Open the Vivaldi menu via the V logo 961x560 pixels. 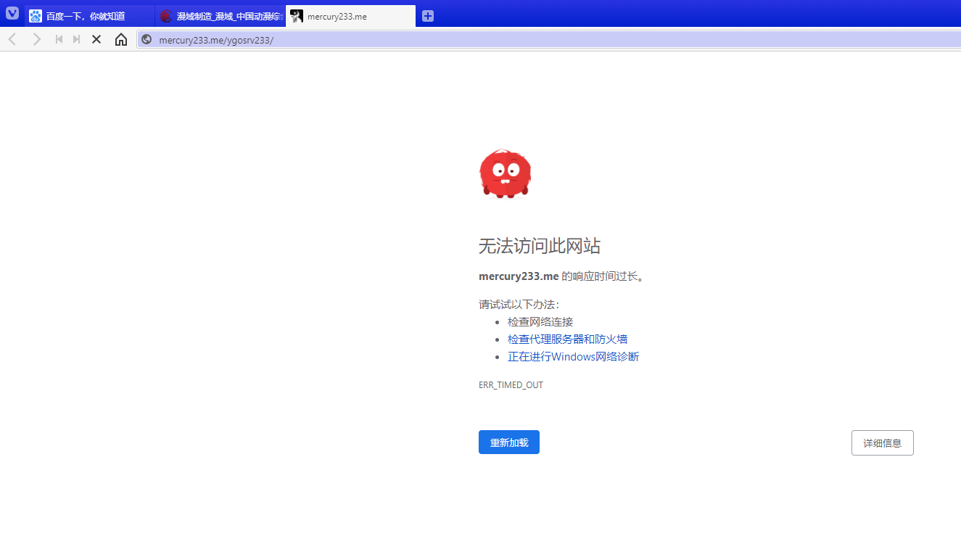(x=12, y=13)
